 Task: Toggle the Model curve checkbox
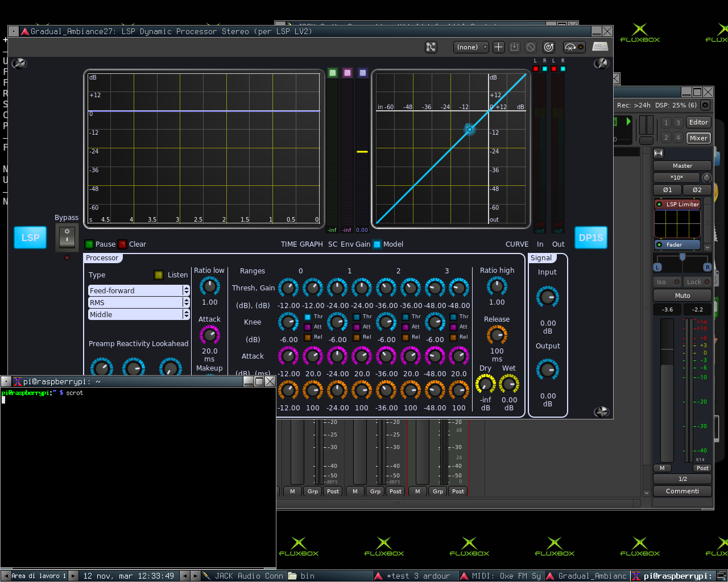(x=377, y=244)
